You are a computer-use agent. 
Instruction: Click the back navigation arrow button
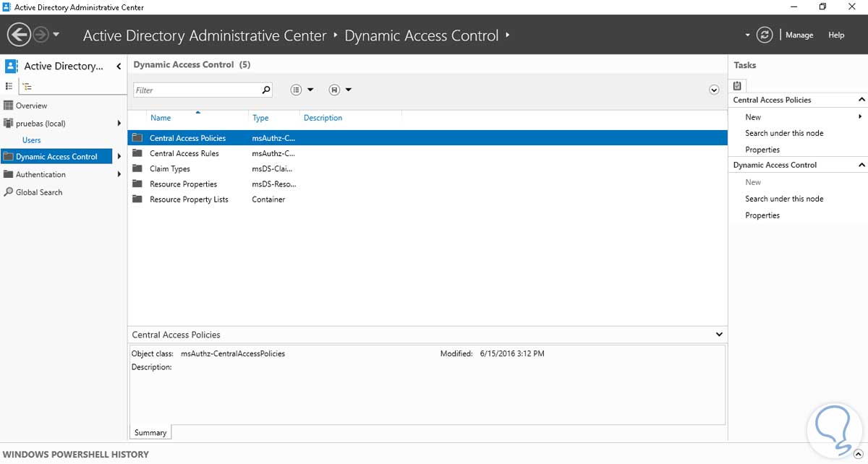[x=19, y=35]
